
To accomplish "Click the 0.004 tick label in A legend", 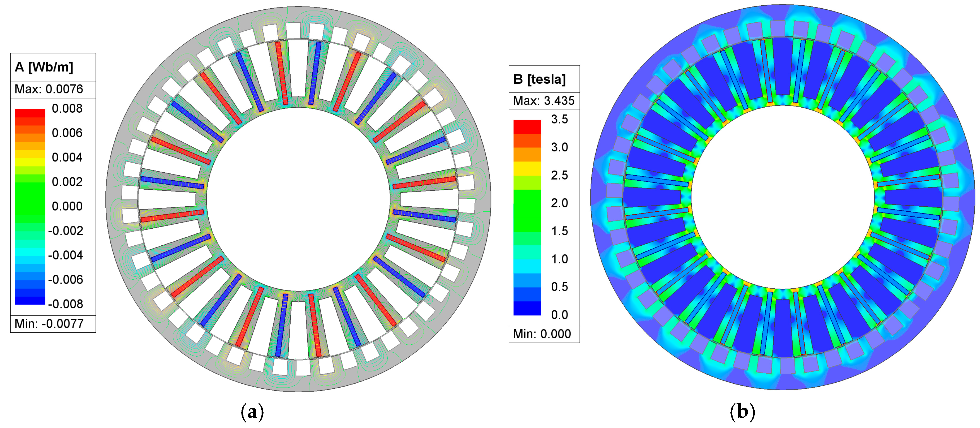I will (67, 158).
